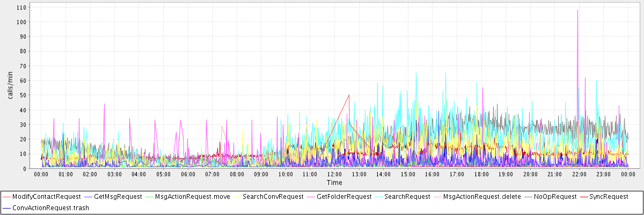
Task: Select NoOpRequest in the legend
Action: [x=555, y=197]
